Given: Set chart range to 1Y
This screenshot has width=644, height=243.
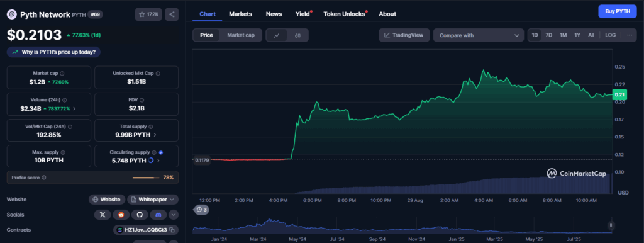Looking at the screenshot, I should (577, 35).
